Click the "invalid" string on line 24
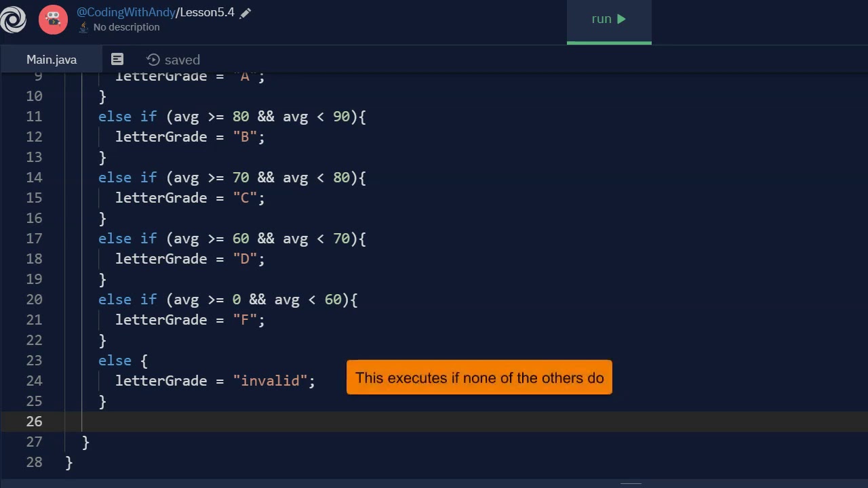Viewport: 868px width, 488px height. [x=270, y=381]
